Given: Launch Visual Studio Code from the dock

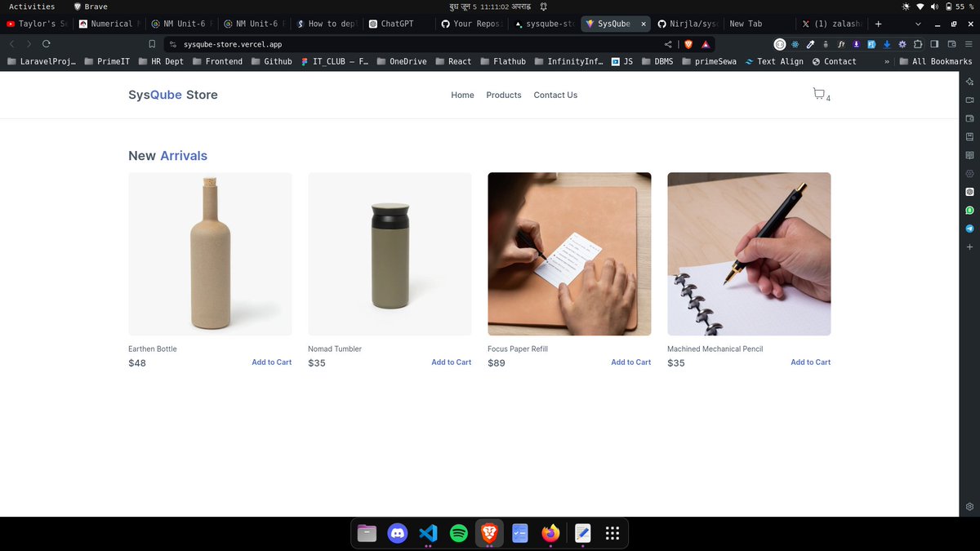Looking at the screenshot, I should pyautogui.click(x=428, y=533).
